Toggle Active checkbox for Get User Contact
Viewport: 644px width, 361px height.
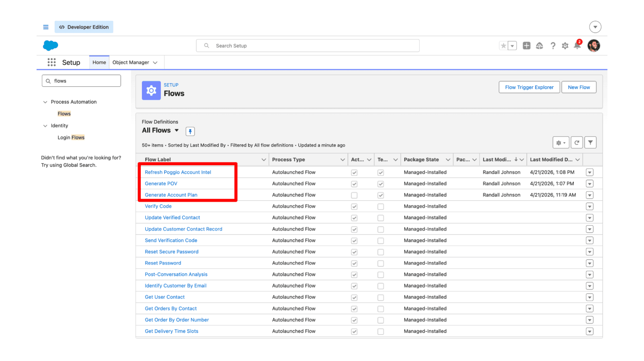click(x=354, y=297)
